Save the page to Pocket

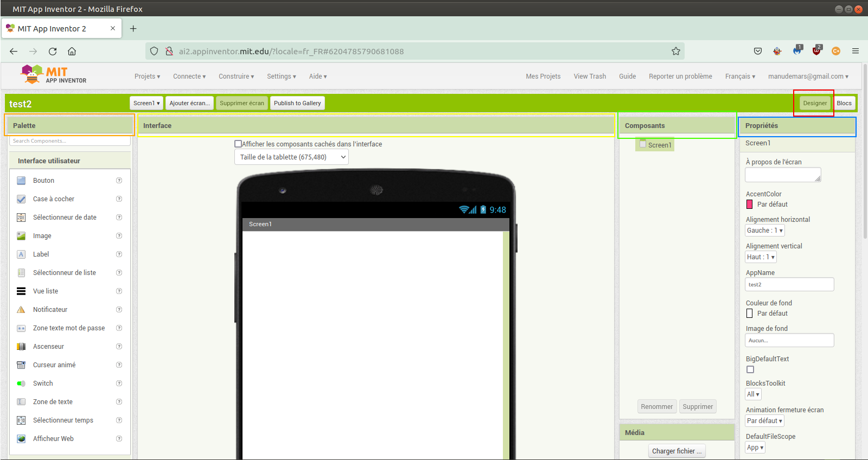point(758,51)
